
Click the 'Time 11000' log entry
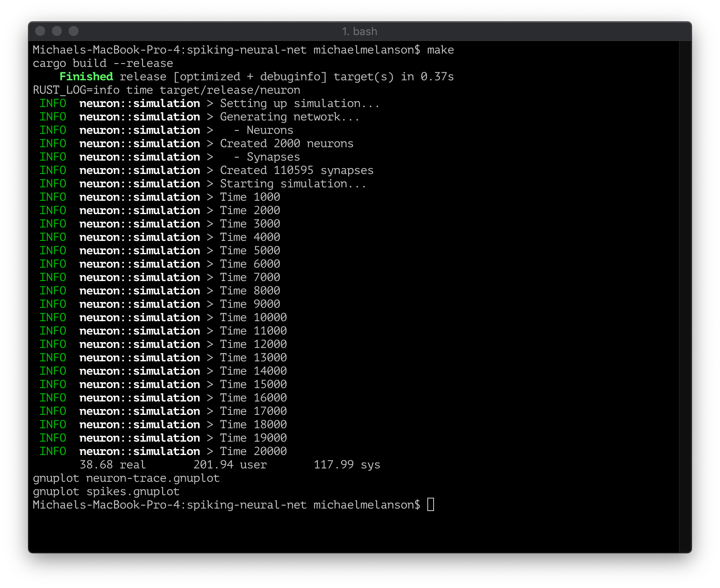point(253,331)
